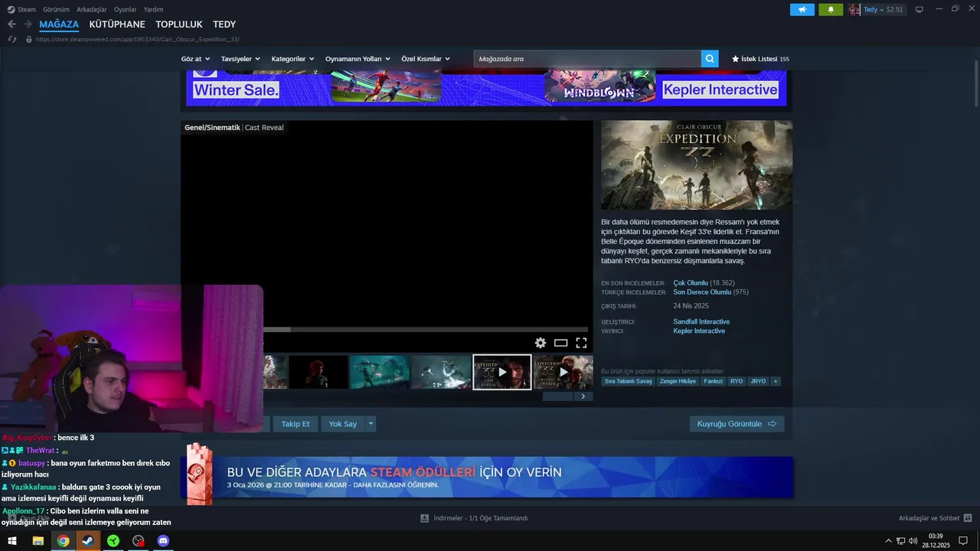
Task: Open the Steam Ödülleri voting banner
Action: [487, 478]
